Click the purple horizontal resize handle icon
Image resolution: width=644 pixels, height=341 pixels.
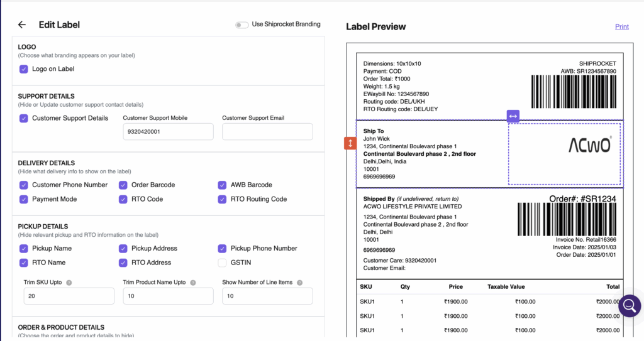pos(513,116)
